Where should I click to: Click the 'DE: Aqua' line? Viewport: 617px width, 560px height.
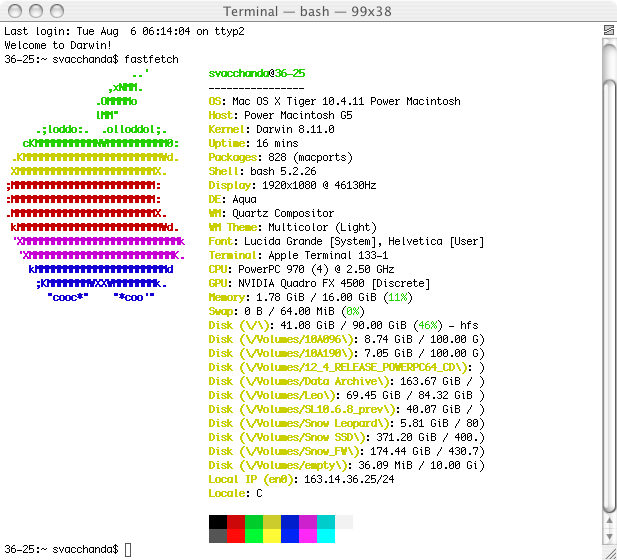233,199
